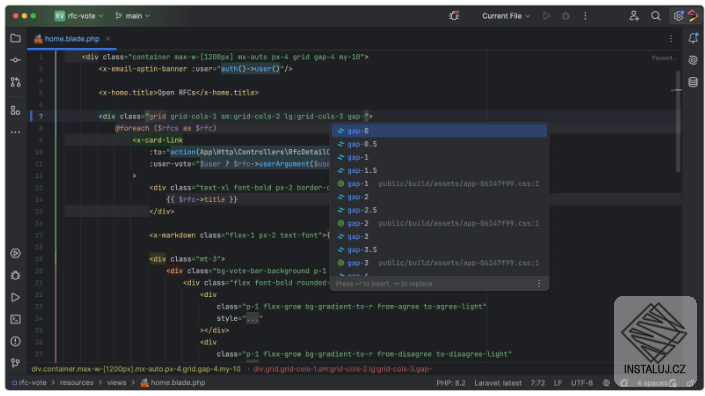This screenshot has height=396, width=705.
Task: Click views breadcrumb in navigation bar
Action: coord(116,383)
